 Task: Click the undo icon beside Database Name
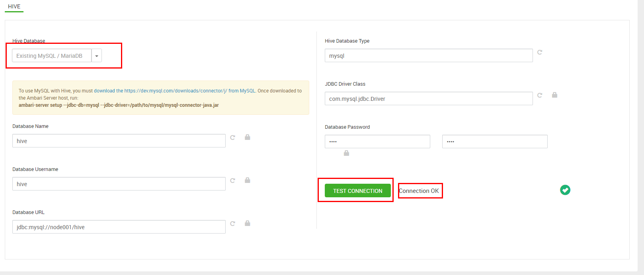click(x=233, y=137)
